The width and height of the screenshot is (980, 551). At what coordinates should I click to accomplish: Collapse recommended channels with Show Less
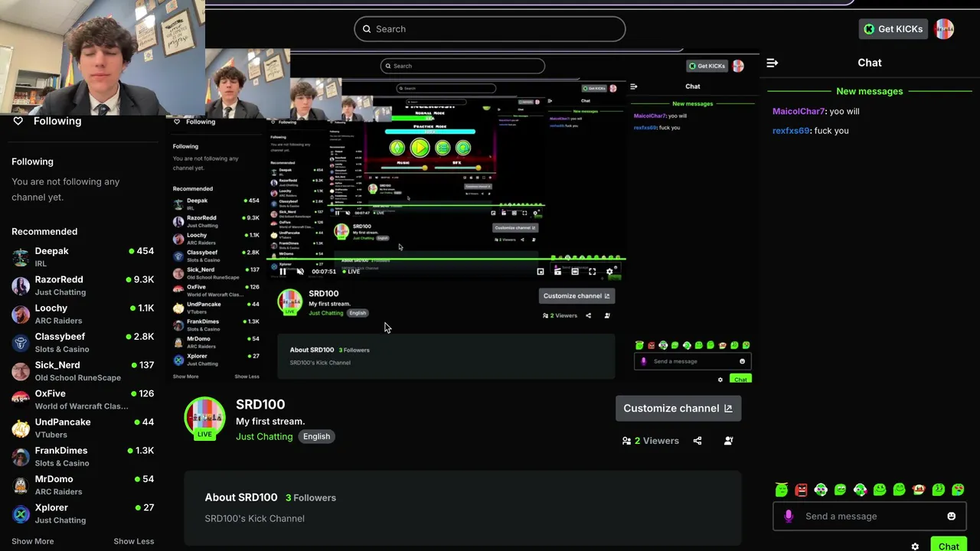[x=134, y=541]
